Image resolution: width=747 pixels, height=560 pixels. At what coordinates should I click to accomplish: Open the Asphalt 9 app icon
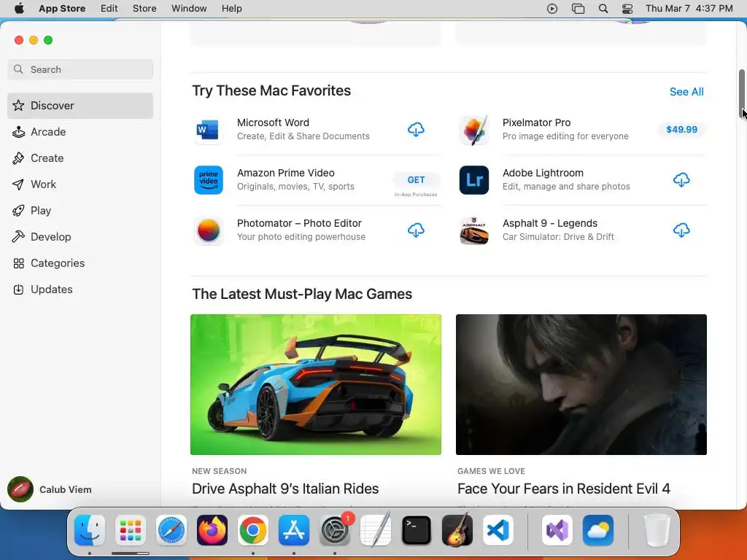tap(474, 230)
